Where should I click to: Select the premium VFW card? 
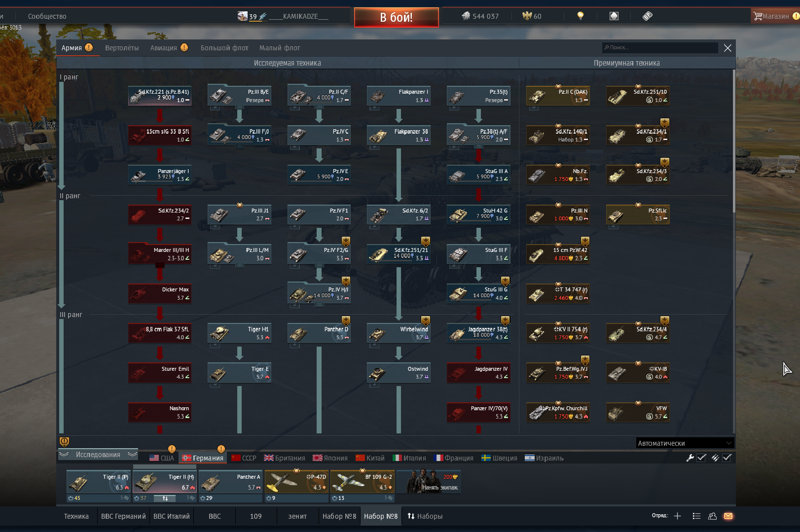point(638,412)
